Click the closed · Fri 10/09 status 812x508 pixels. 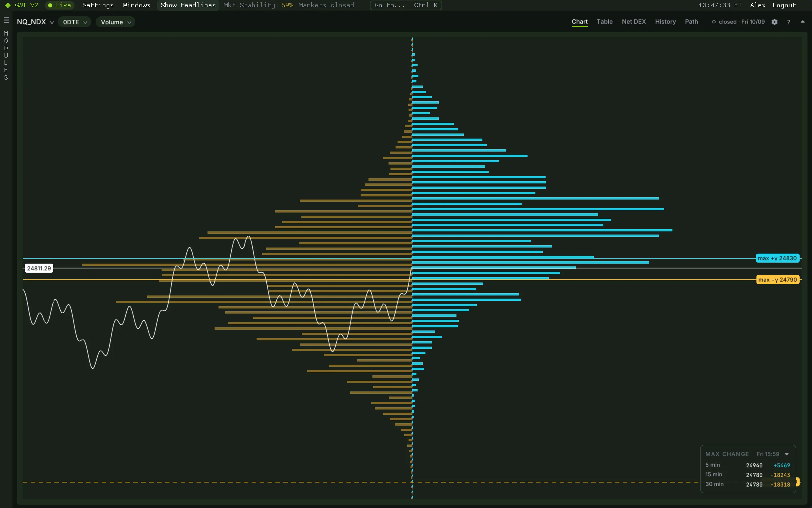click(x=738, y=22)
